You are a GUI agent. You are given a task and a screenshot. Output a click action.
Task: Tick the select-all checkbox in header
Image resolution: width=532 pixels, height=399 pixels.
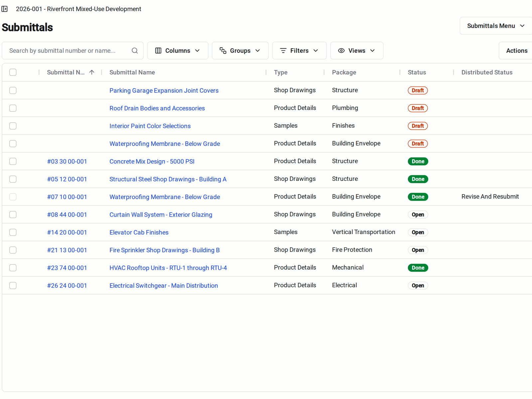point(13,72)
